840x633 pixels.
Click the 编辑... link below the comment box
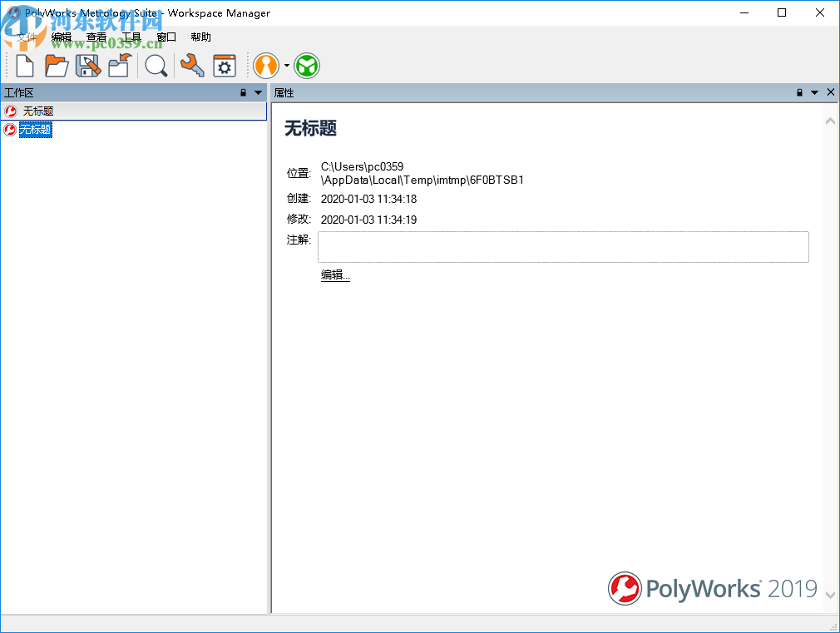point(335,274)
